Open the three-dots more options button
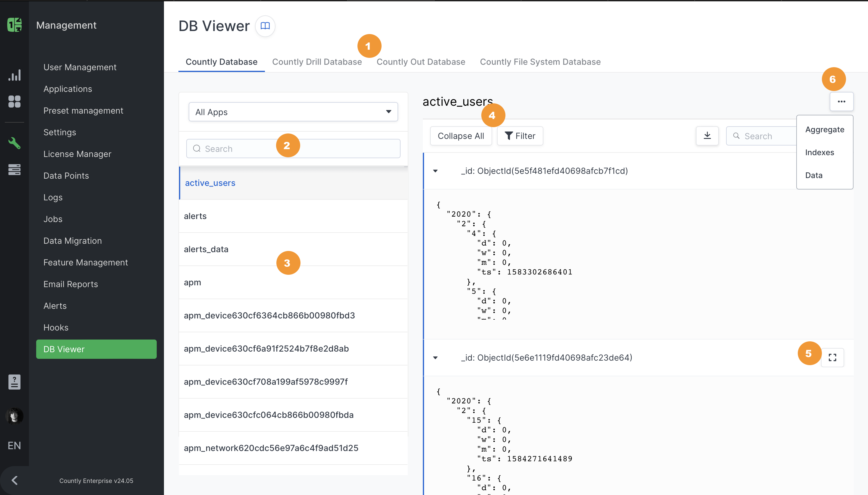Screen dimensions: 868x495 (841, 101)
